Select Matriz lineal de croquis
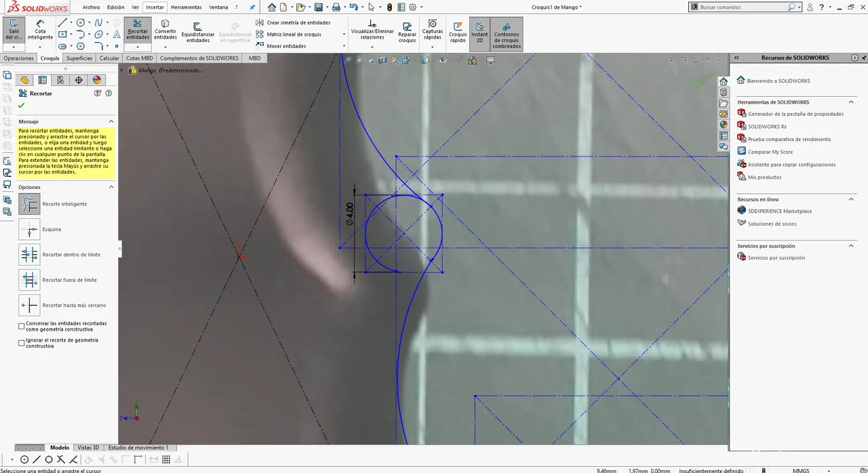Image resolution: width=868 pixels, height=473 pixels. (289, 34)
